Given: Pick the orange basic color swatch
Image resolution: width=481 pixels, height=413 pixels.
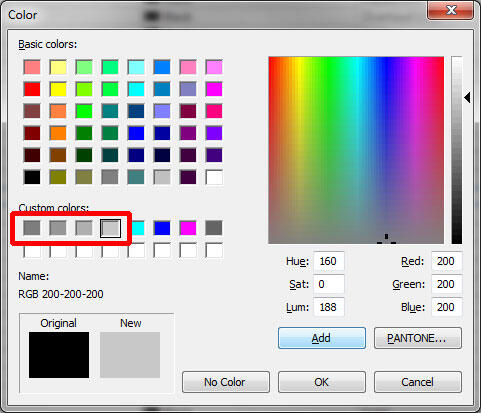Looking at the screenshot, I should pos(58,133).
